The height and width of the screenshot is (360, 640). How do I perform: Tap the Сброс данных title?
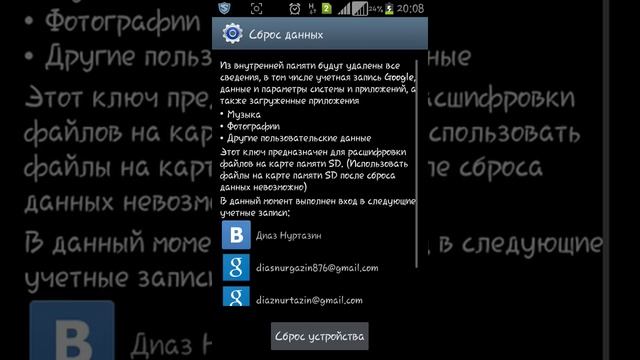(286, 35)
